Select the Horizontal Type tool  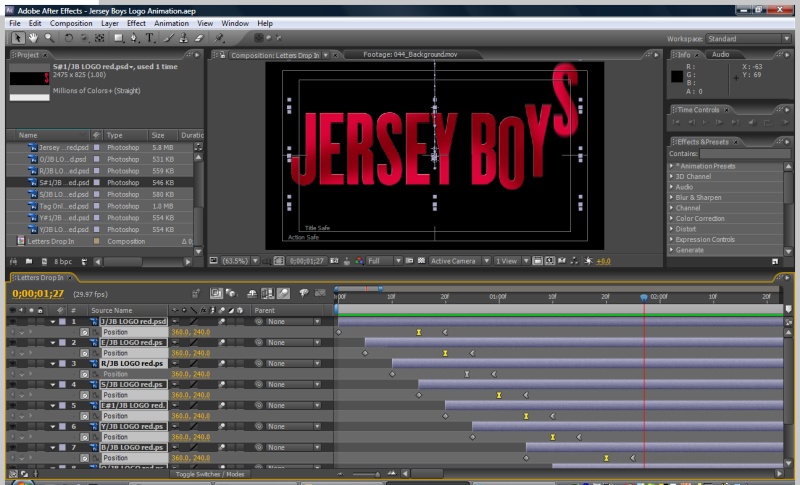[151, 38]
